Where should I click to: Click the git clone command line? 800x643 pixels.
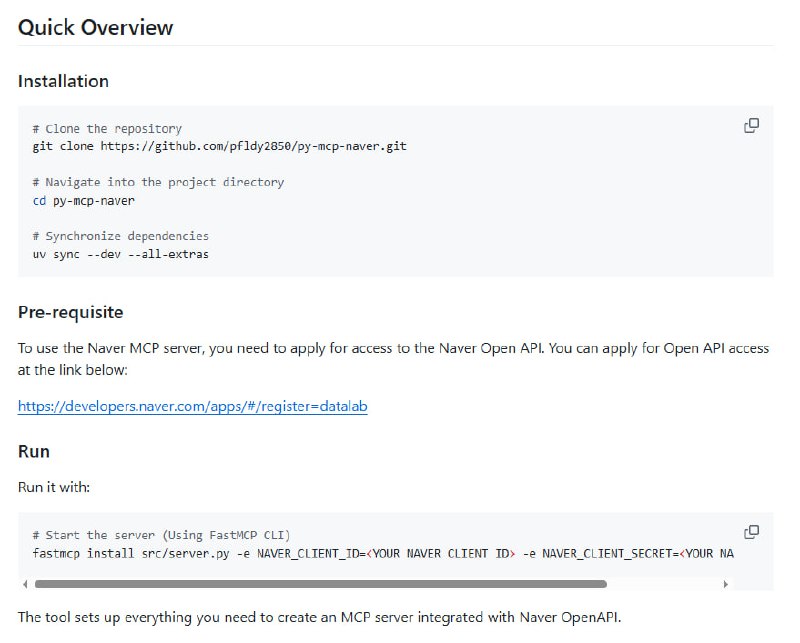point(219,146)
